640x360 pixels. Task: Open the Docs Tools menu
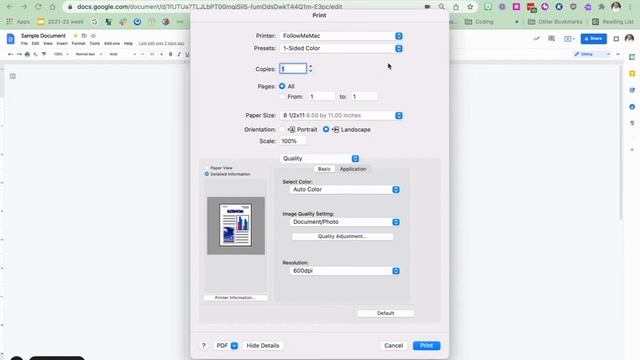pos(95,43)
